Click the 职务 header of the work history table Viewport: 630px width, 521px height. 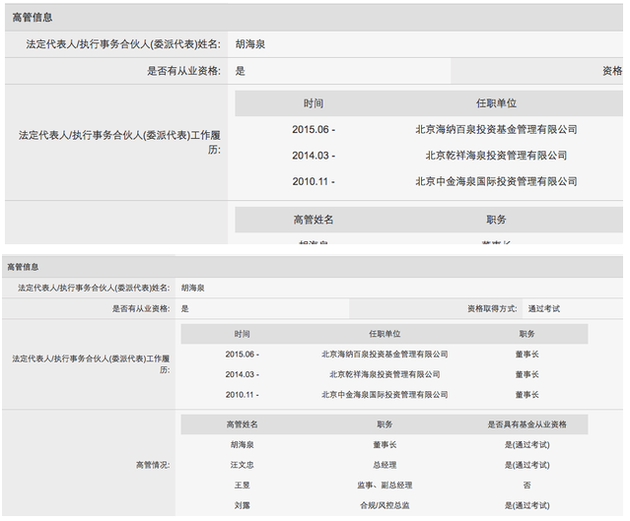pyautogui.click(x=527, y=334)
